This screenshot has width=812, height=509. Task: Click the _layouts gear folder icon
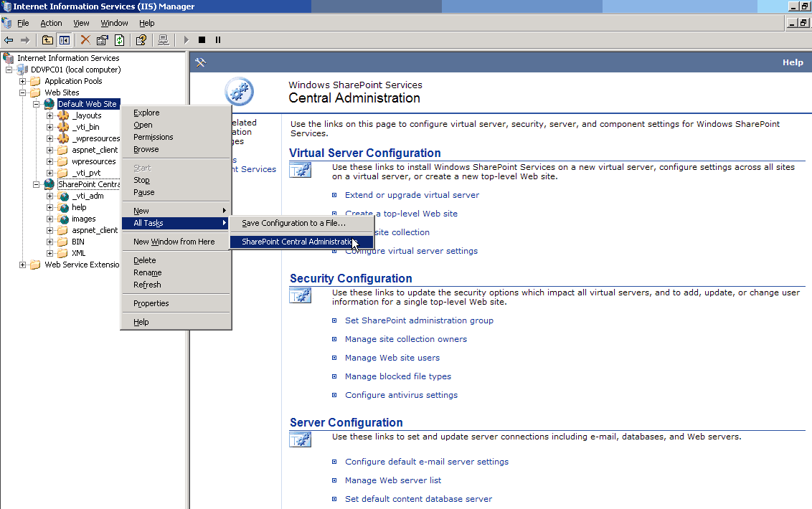[x=63, y=115]
